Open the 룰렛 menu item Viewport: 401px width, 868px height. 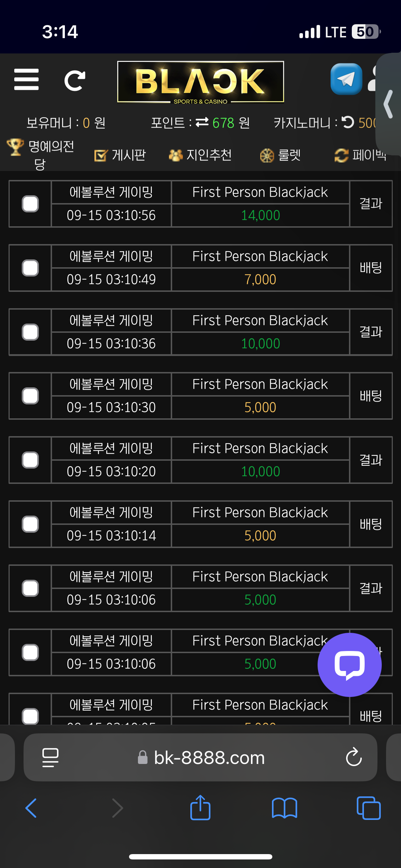281,155
